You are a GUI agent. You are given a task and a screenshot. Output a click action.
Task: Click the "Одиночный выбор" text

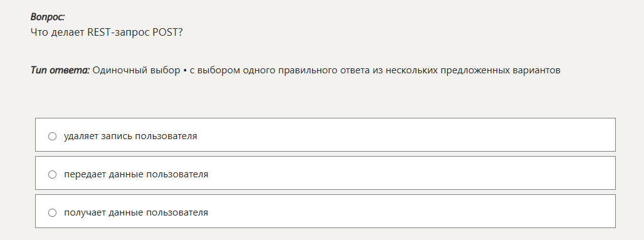click(x=136, y=70)
